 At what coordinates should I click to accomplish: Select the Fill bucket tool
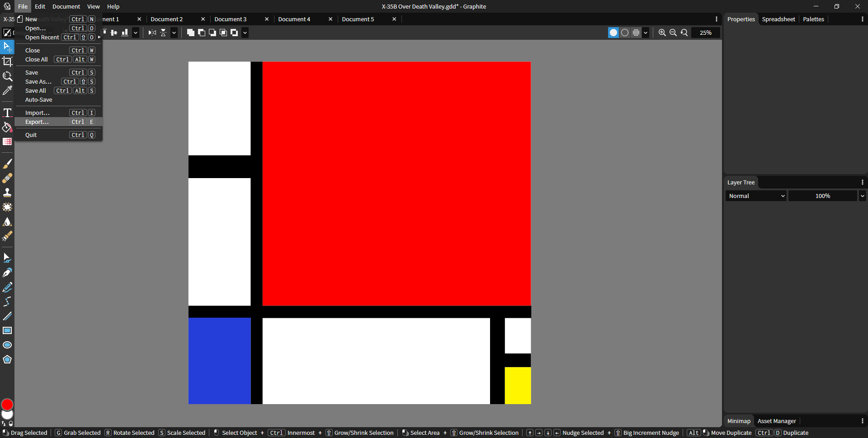pos(7,127)
